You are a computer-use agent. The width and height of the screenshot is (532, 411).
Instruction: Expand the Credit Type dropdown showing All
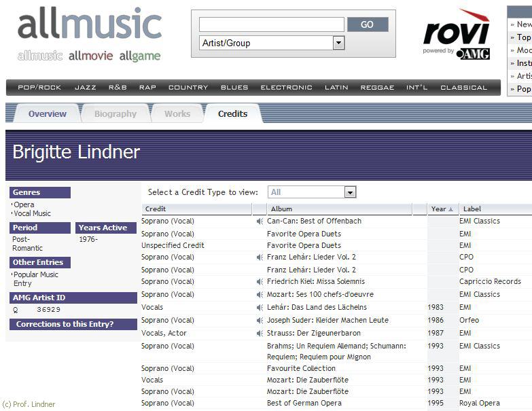tap(350, 192)
